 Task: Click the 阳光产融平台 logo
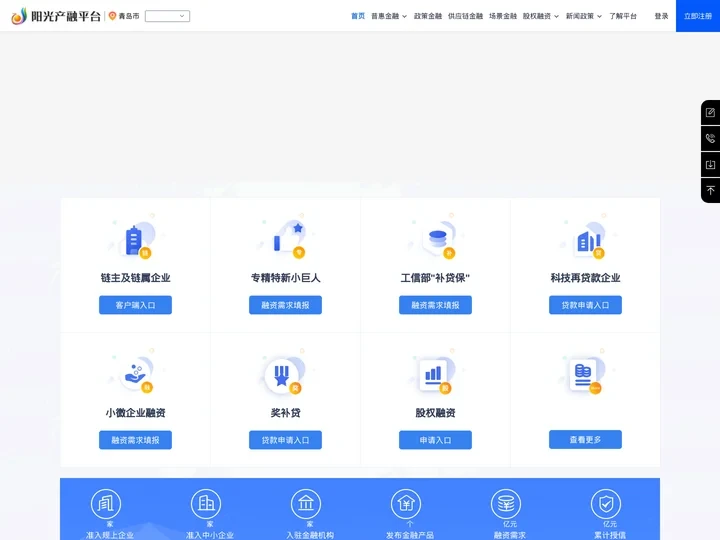coord(56,16)
